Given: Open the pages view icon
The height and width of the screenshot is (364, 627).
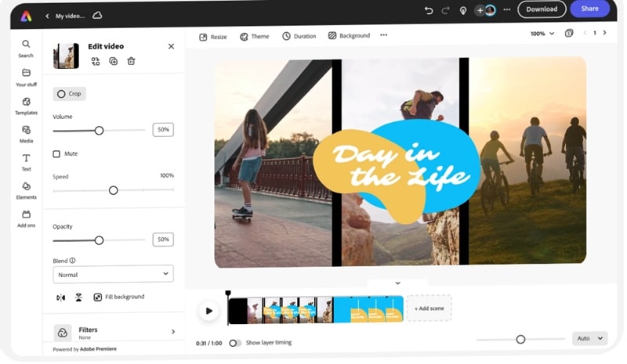Looking at the screenshot, I should pos(569,33).
